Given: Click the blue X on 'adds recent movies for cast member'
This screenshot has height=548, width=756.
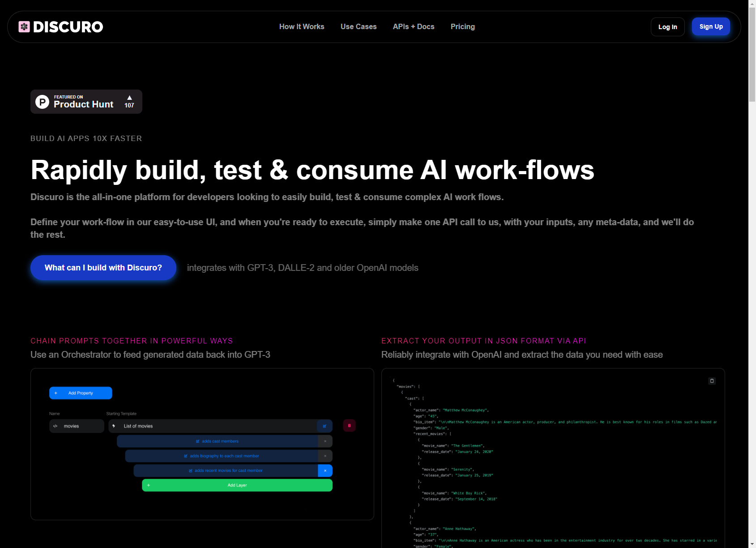Looking at the screenshot, I should coord(325,471).
